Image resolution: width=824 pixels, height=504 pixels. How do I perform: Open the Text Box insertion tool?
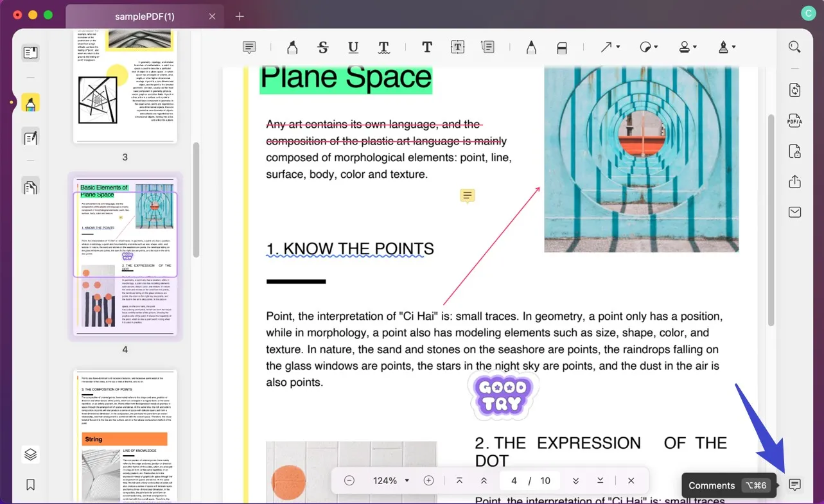[457, 47]
